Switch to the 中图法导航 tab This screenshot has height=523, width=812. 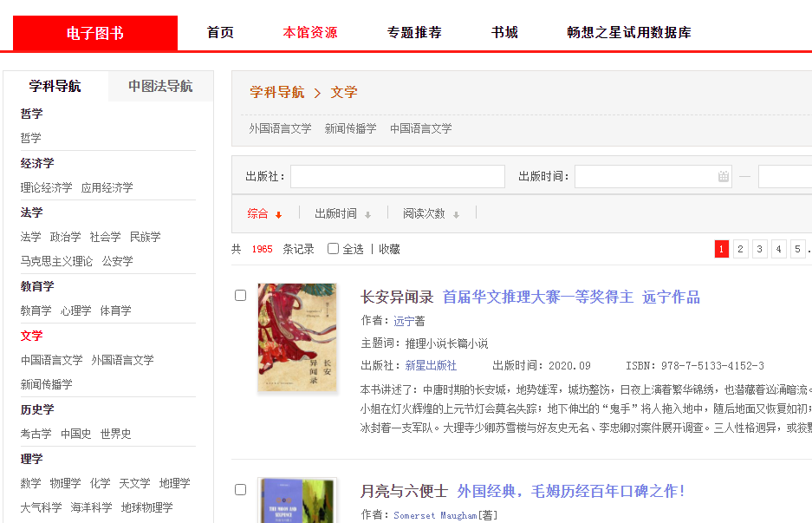160,87
